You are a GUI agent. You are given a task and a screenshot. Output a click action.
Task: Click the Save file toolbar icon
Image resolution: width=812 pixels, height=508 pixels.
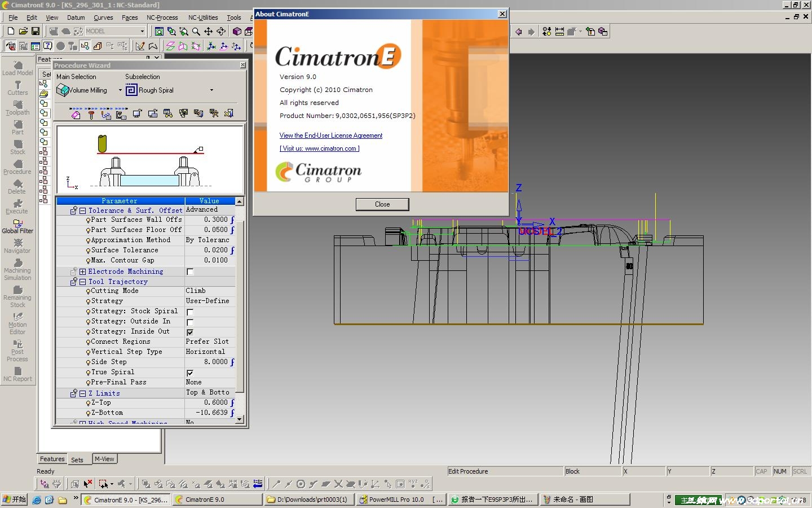(x=36, y=32)
